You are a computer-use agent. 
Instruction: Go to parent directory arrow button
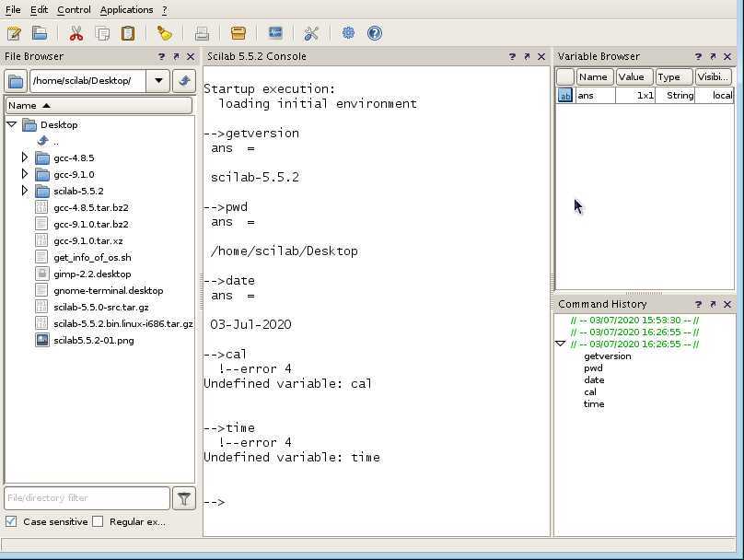tap(184, 81)
